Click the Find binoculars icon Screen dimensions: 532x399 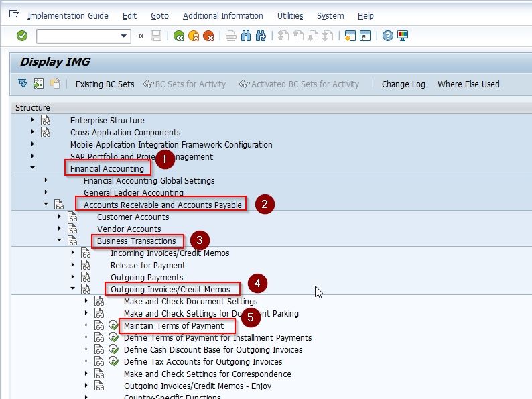246,36
